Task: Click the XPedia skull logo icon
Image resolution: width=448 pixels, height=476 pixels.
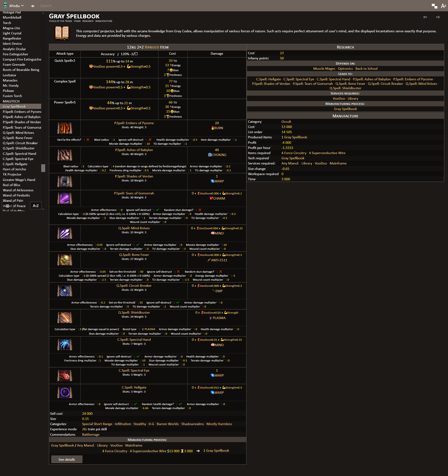Action: coord(5,5)
